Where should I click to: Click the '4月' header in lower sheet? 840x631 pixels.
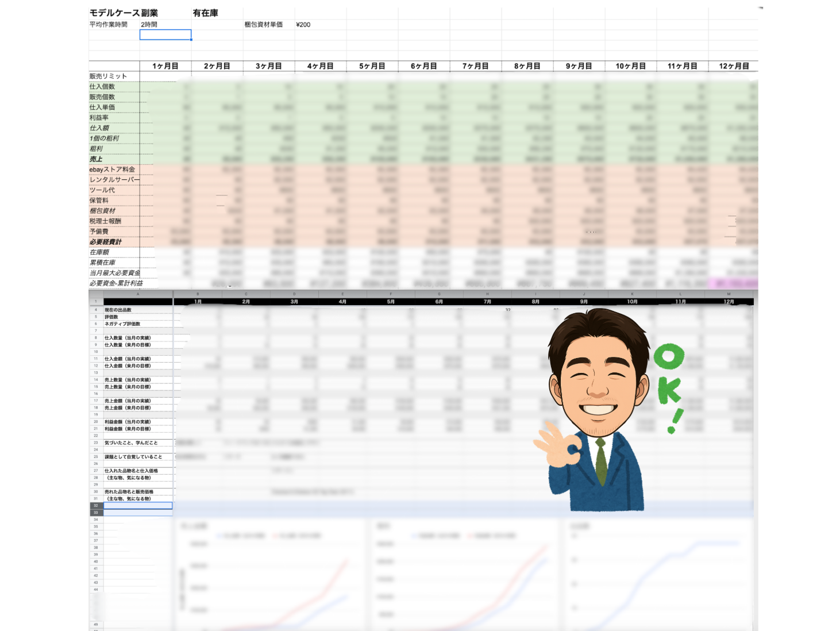[342, 302]
